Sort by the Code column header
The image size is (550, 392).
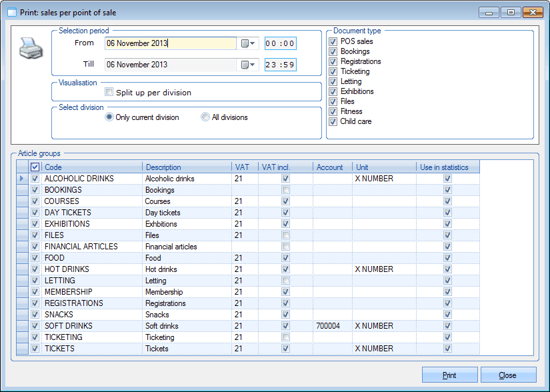pos(92,167)
